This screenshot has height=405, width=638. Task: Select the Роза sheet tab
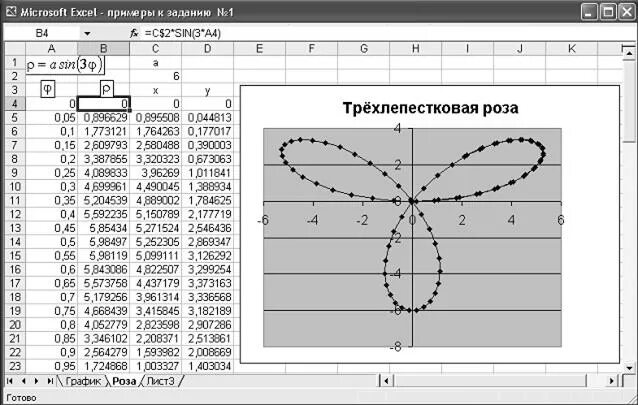124,381
